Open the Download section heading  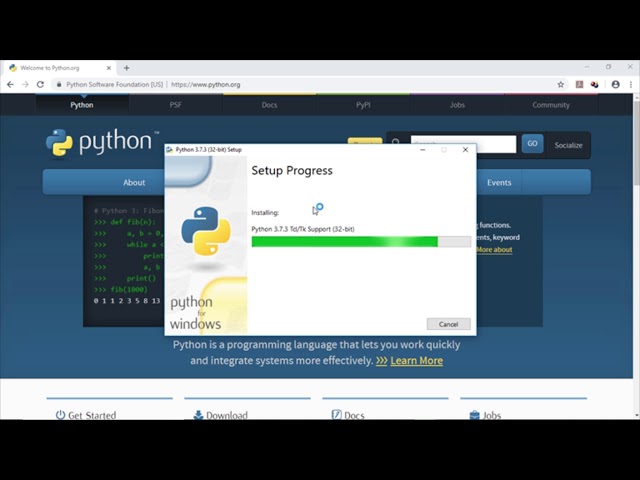[x=227, y=415]
